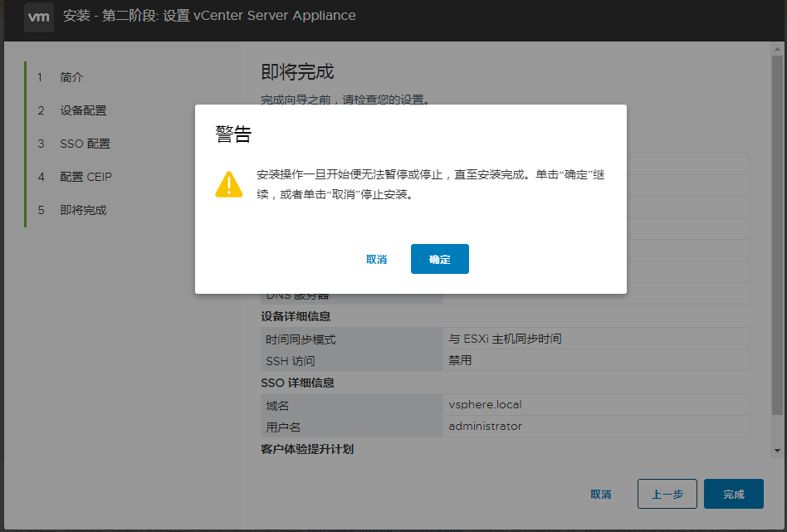Click the 警告 dialog title
The width and height of the screenshot is (787, 532).
click(233, 134)
